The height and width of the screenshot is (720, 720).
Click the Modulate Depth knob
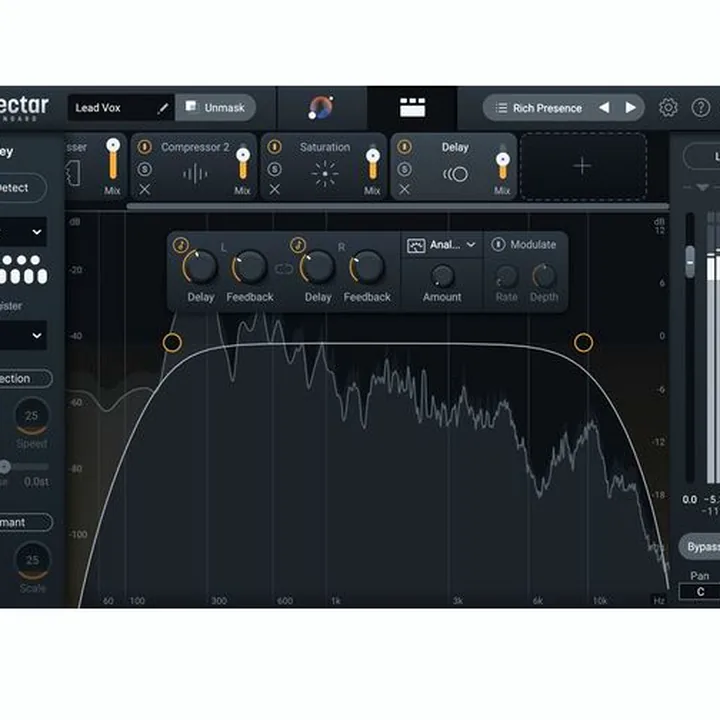click(x=544, y=276)
